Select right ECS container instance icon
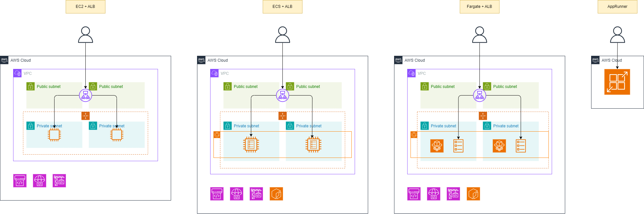This screenshot has height=214, width=644. click(314, 145)
